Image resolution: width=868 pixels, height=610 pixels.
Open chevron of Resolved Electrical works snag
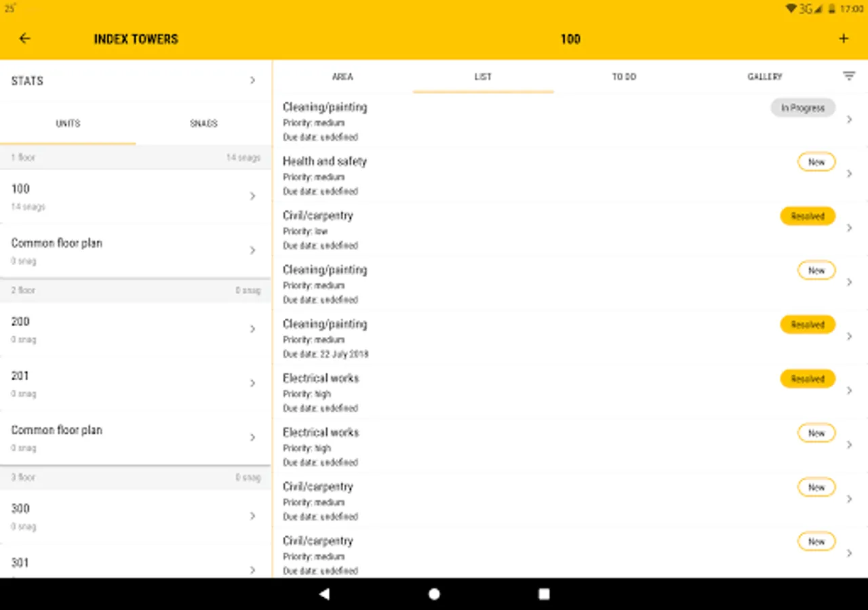click(850, 391)
